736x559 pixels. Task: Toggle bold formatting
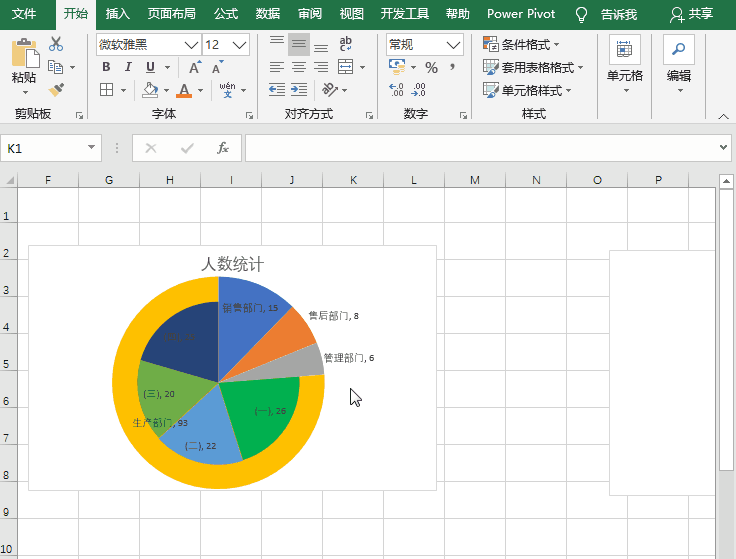pos(106,67)
